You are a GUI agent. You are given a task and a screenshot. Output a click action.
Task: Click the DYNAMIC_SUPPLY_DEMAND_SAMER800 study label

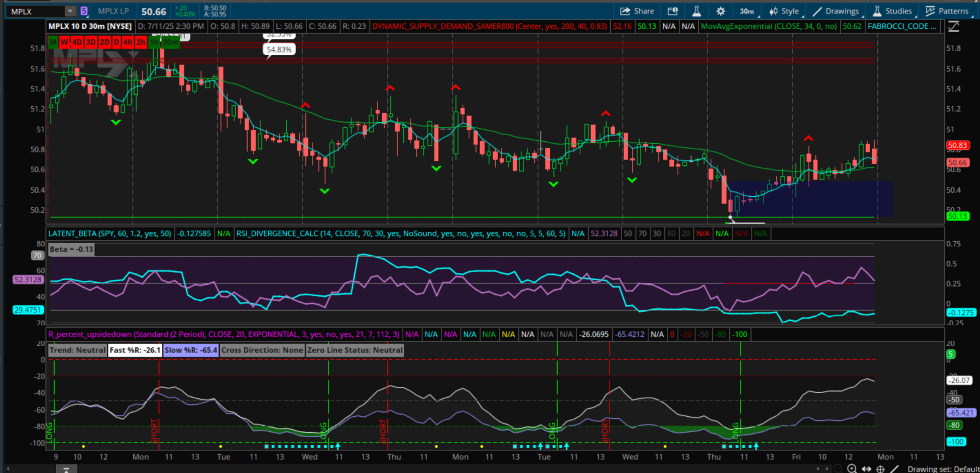[489, 26]
